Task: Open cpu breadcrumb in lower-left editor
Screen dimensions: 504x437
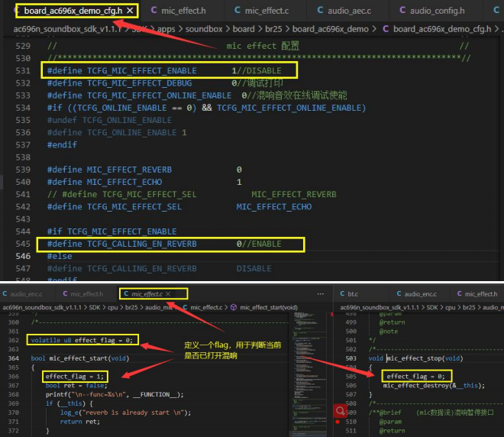Action: point(112,307)
